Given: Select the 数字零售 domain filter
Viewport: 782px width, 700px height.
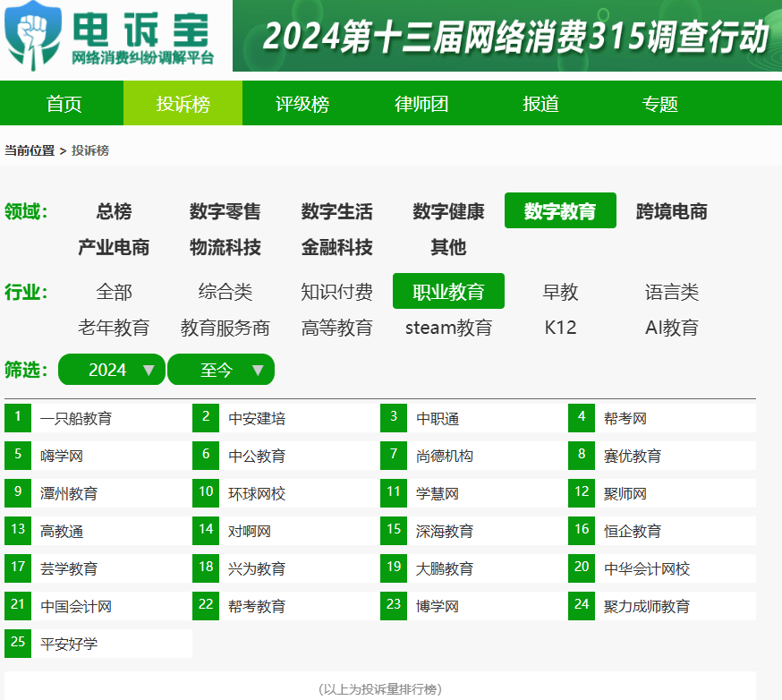Looking at the screenshot, I should (225, 211).
